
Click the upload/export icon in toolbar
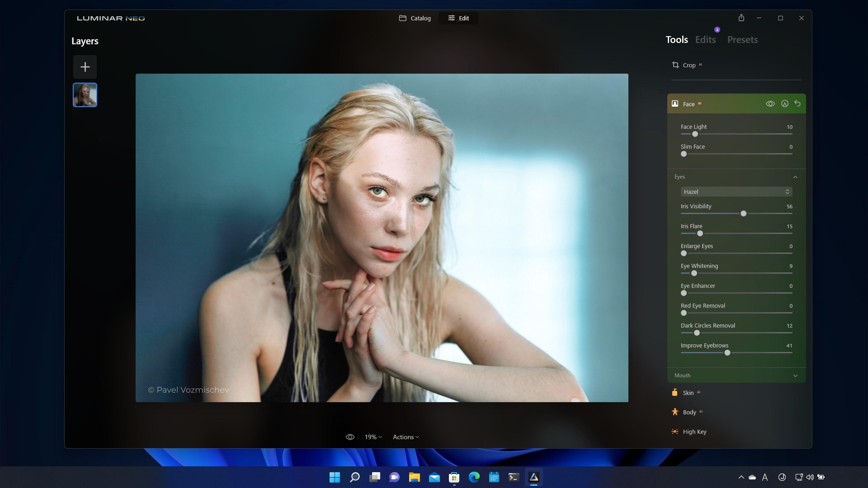click(x=741, y=18)
